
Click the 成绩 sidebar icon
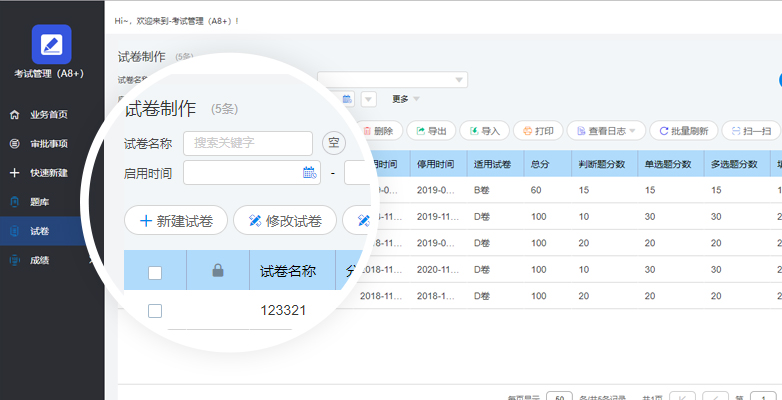point(14,260)
